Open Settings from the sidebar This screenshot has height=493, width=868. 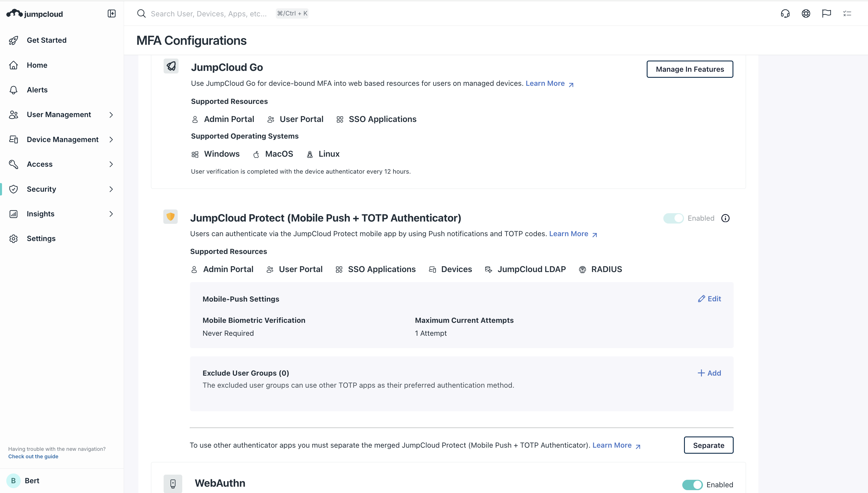point(41,238)
